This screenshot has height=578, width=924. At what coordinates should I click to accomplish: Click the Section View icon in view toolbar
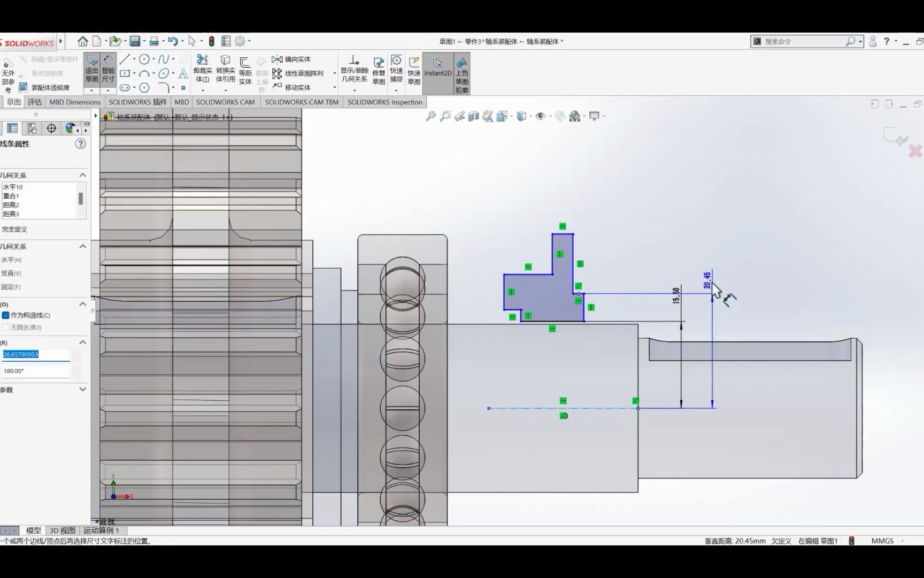tap(473, 116)
